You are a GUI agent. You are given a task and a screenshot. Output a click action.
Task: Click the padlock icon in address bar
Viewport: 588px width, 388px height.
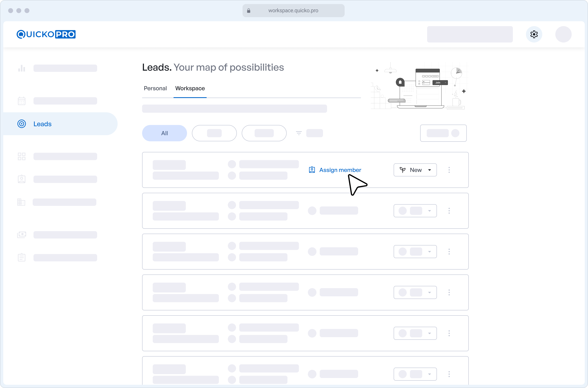click(x=248, y=10)
